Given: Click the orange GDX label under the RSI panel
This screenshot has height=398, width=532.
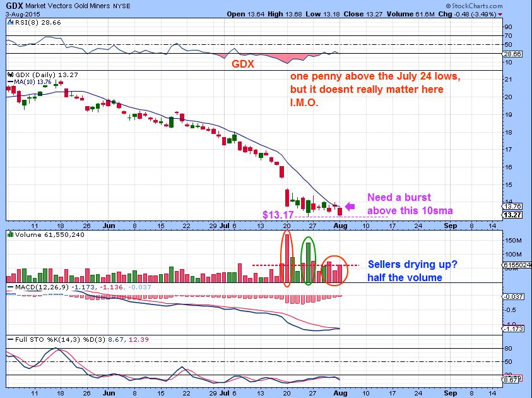Looking at the screenshot, I should [x=243, y=64].
